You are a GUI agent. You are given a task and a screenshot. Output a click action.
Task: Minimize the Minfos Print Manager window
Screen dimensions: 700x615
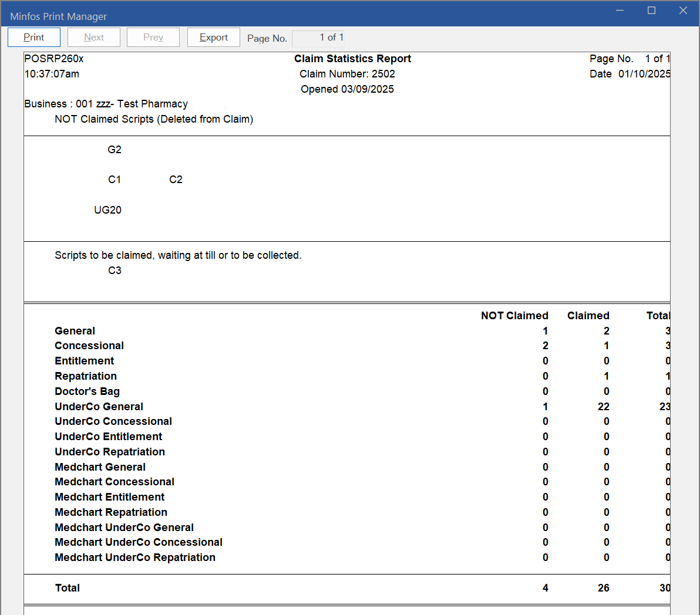(620, 11)
